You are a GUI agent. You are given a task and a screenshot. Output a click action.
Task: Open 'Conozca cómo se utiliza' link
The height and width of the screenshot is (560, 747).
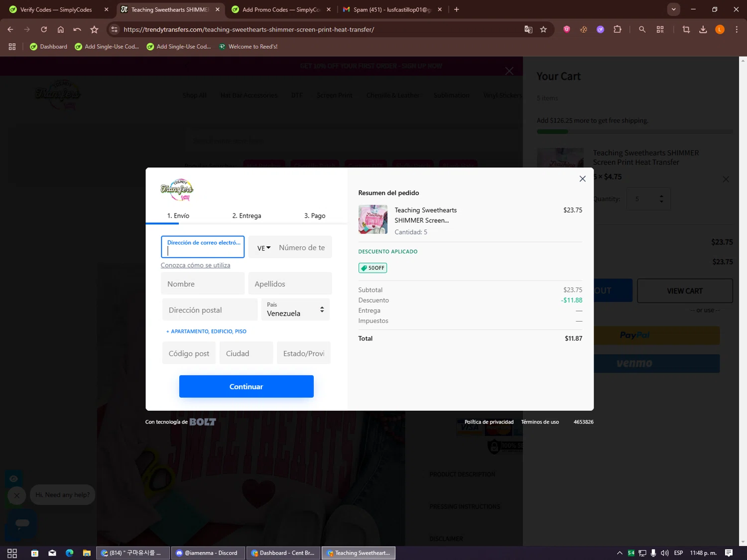coord(195,265)
